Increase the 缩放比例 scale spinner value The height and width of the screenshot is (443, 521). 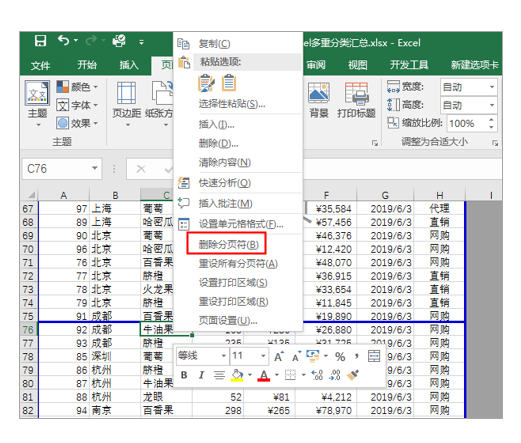pos(491,120)
